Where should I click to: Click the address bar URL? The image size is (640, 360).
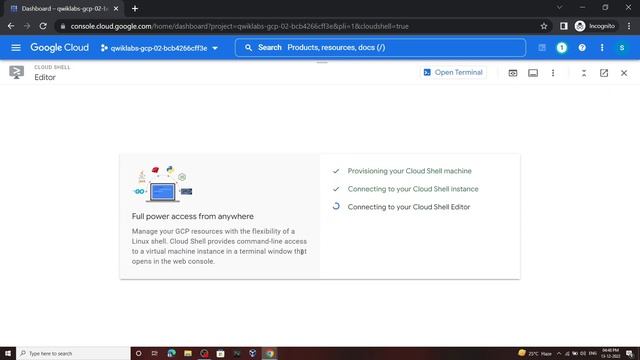[x=239, y=26]
